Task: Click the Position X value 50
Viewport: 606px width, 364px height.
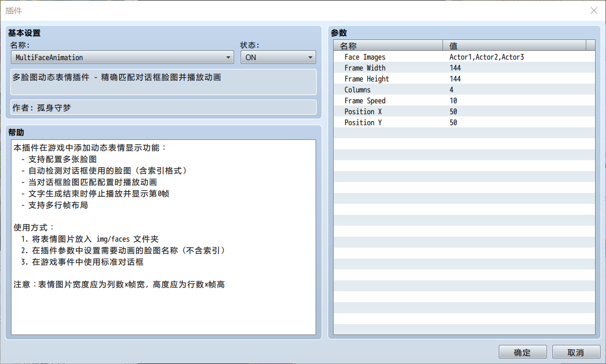Action: [x=453, y=111]
